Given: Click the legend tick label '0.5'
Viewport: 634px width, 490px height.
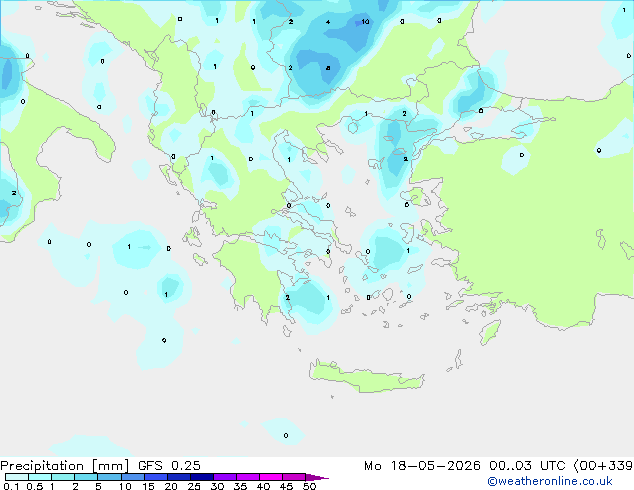Looking at the screenshot, I should [x=35, y=486].
